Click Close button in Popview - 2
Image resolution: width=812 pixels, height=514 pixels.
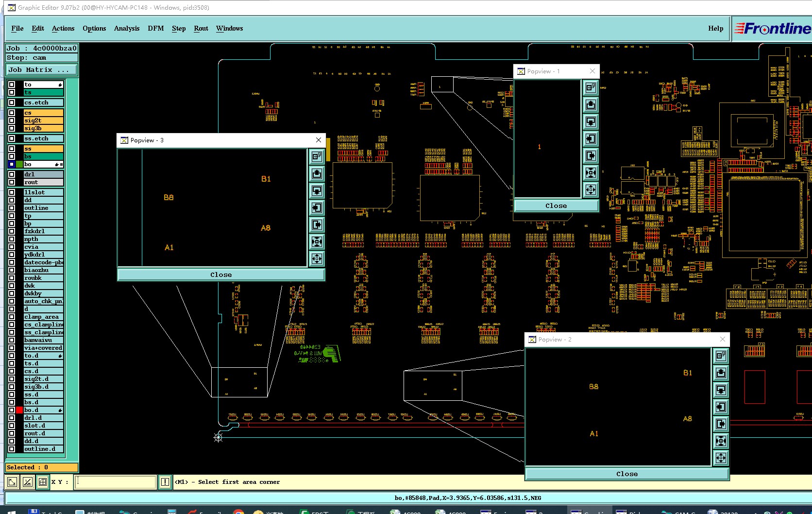point(627,474)
